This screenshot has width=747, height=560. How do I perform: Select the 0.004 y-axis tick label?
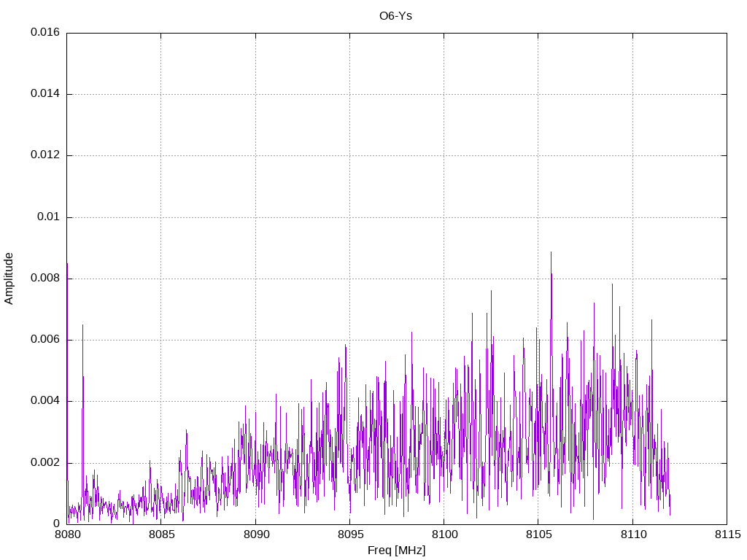44,401
